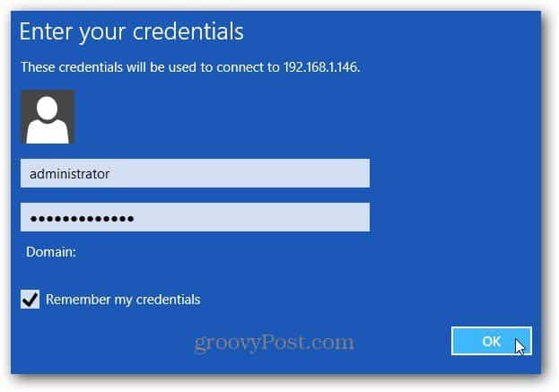This screenshot has height=392, width=559.
Task: Click the shoulders of the avatar silhouette
Action: click(48, 132)
